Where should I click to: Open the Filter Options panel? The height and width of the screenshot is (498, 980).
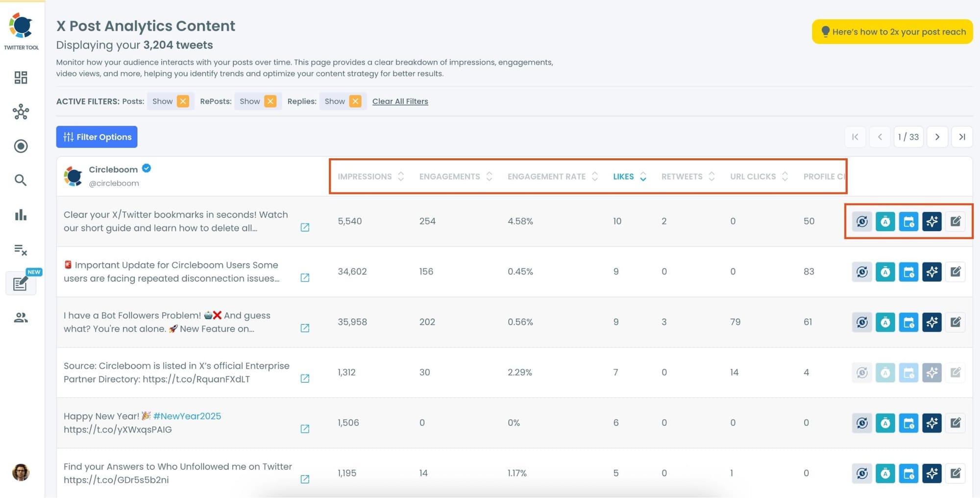click(97, 137)
